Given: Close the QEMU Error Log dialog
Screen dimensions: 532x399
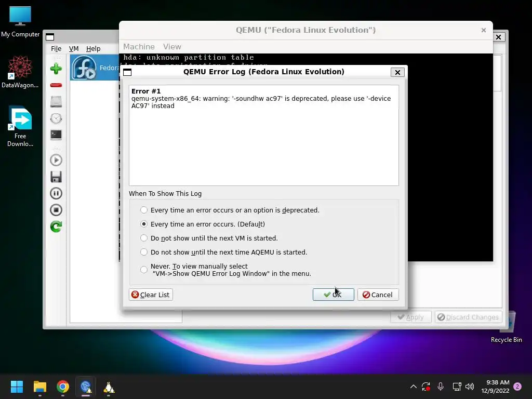Looking at the screenshot, I should point(397,72).
